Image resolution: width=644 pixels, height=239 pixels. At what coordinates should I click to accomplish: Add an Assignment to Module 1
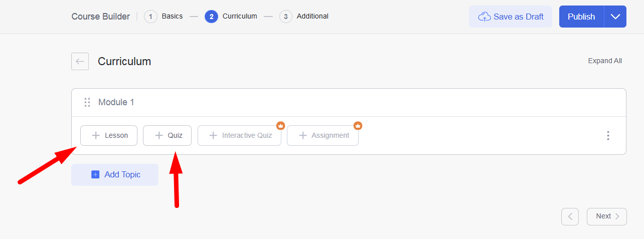(x=323, y=135)
